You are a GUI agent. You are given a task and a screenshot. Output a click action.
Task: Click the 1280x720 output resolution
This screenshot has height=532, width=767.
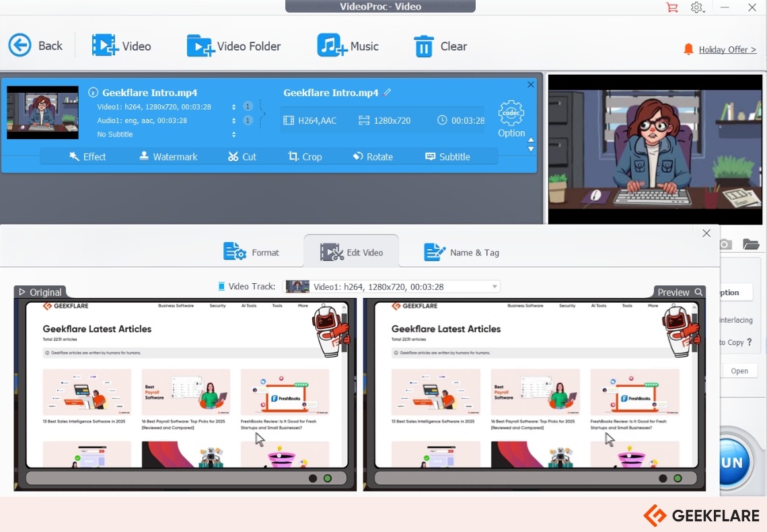click(392, 120)
